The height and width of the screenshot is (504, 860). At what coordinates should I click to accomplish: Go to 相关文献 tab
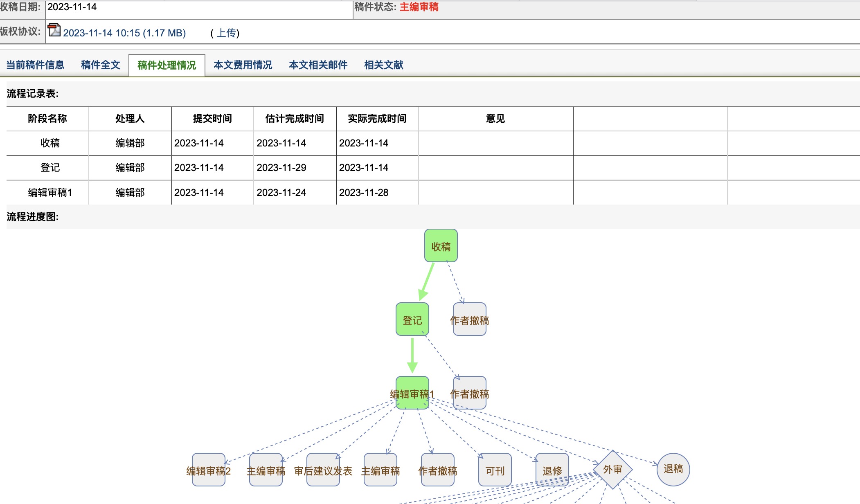click(384, 65)
